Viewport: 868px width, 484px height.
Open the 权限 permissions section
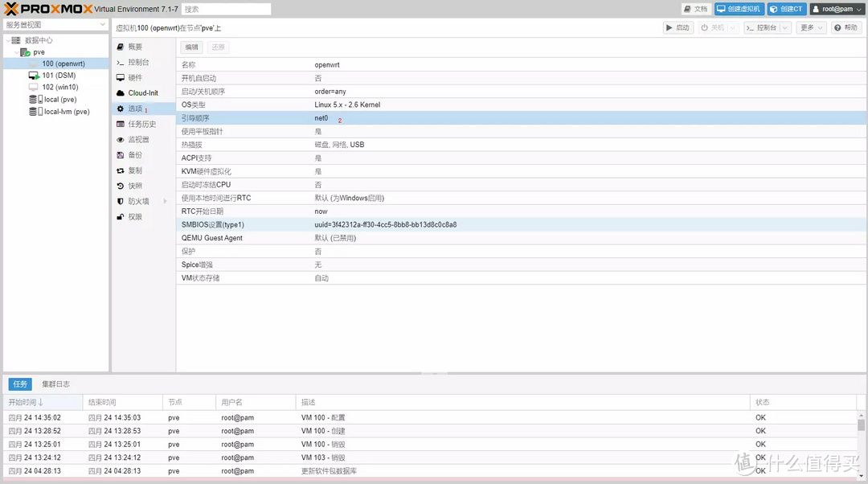pyautogui.click(x=134, y=217)
